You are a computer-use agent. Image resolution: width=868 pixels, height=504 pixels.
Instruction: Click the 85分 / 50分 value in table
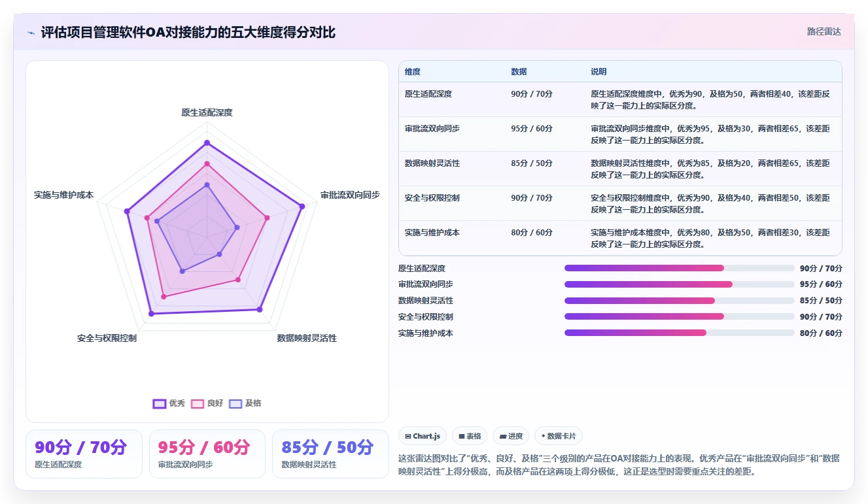[532, 163]
